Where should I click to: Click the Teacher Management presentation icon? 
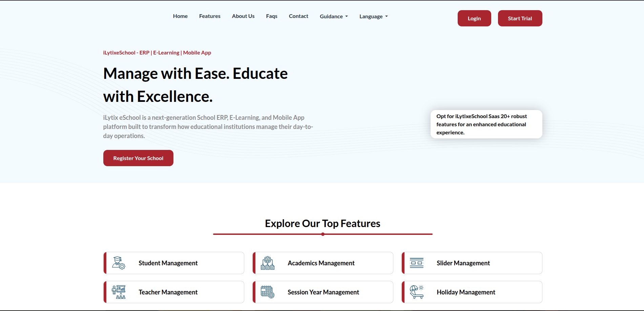tap(119, 292)
